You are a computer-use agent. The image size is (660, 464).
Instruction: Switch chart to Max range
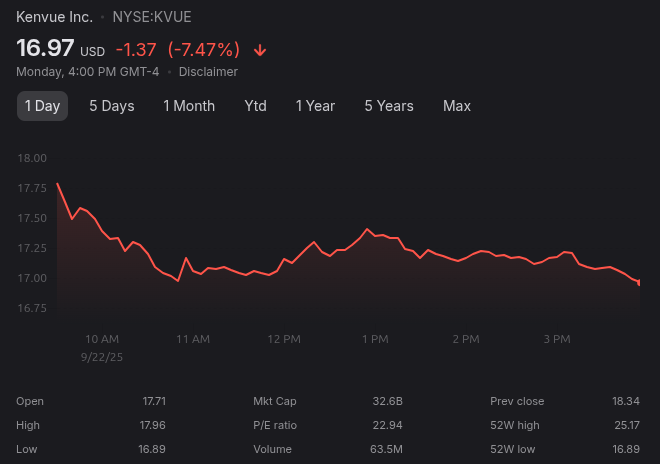(457, 106)
